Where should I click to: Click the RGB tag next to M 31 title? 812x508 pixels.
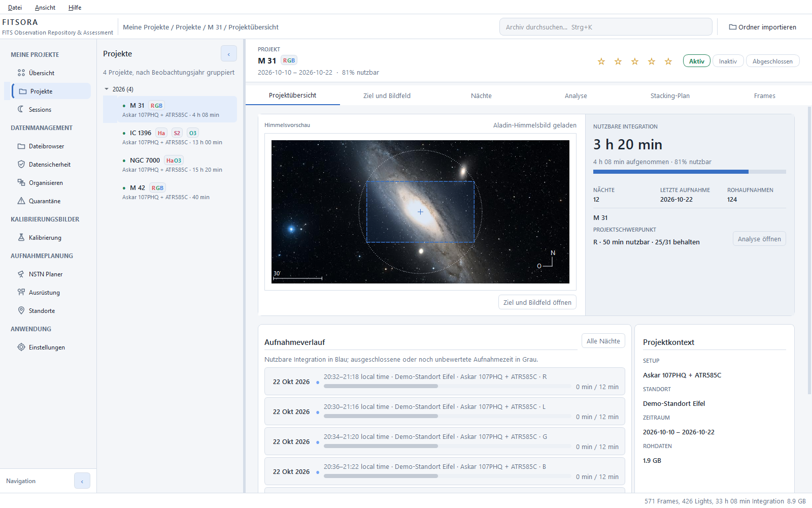(x=289, y=60)
